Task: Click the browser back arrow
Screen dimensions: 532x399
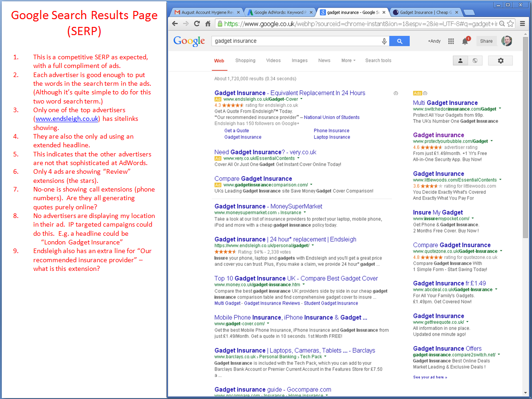Action: [175, 24]
